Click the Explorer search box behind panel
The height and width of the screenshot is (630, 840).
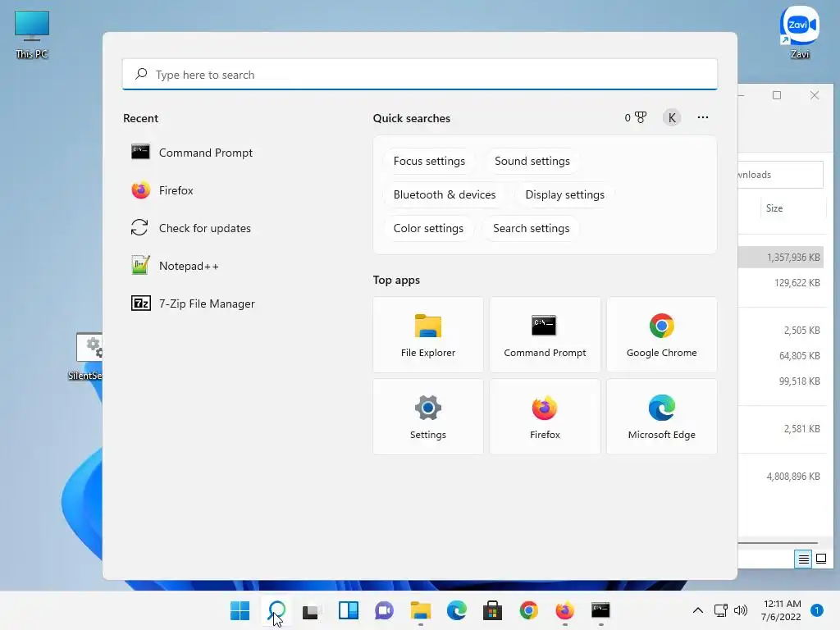pyautogui.click(x=781, y=175)
